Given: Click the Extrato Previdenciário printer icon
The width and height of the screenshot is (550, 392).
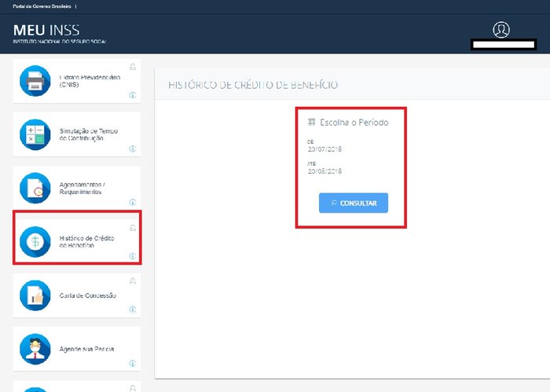Looking at the screenshot, I should pyautogui.click(x=35, y=81).
